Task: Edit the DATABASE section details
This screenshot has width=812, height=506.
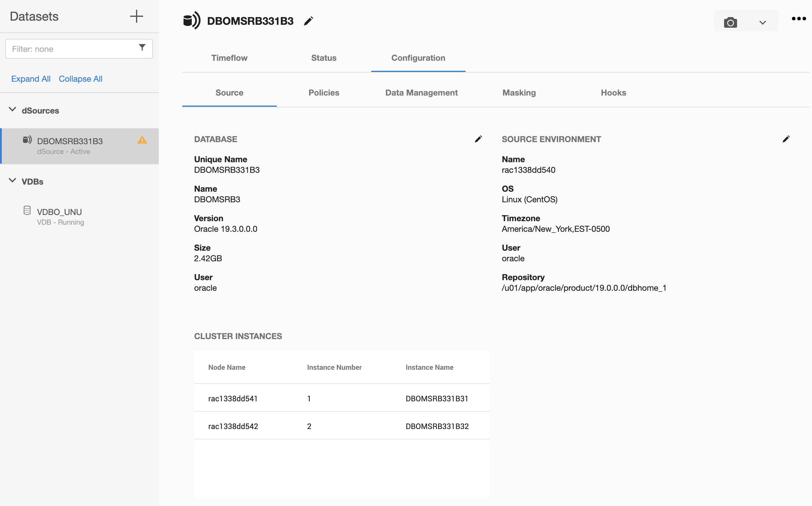Action: click(x=478, y=139)
